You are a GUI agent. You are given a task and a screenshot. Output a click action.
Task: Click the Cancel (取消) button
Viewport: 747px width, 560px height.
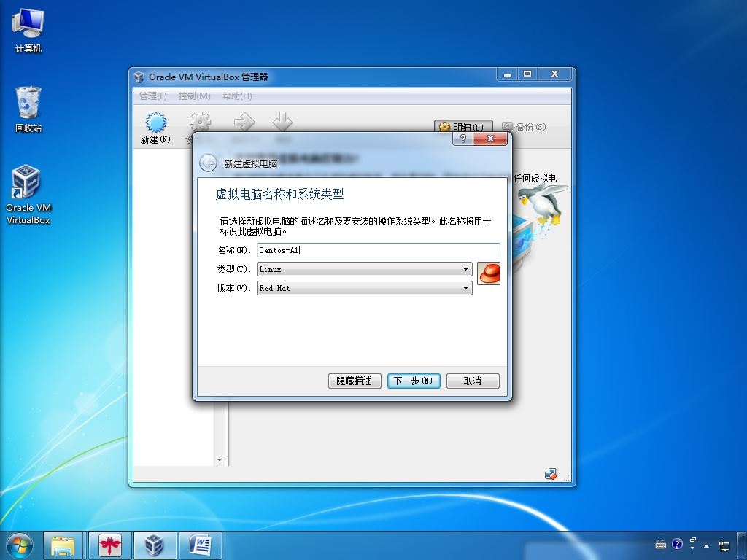473,381
